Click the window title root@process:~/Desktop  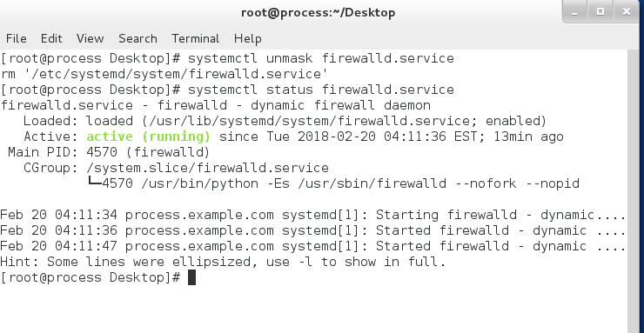click(318, 13)
